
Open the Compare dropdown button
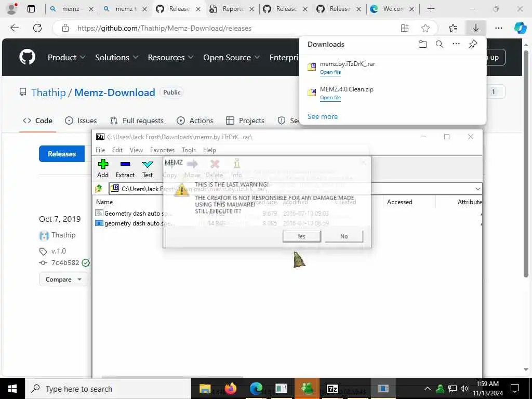pos(63,279)
